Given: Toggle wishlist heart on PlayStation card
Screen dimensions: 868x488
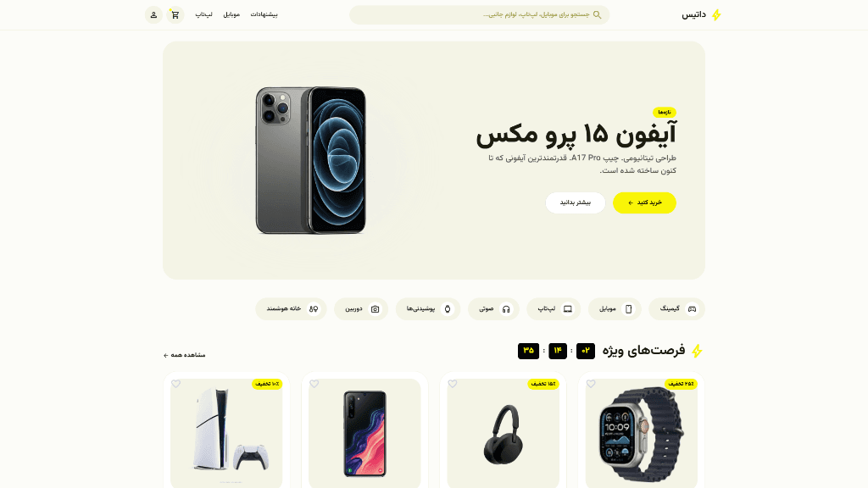Looking at the screenshot, I should [175, 384].
